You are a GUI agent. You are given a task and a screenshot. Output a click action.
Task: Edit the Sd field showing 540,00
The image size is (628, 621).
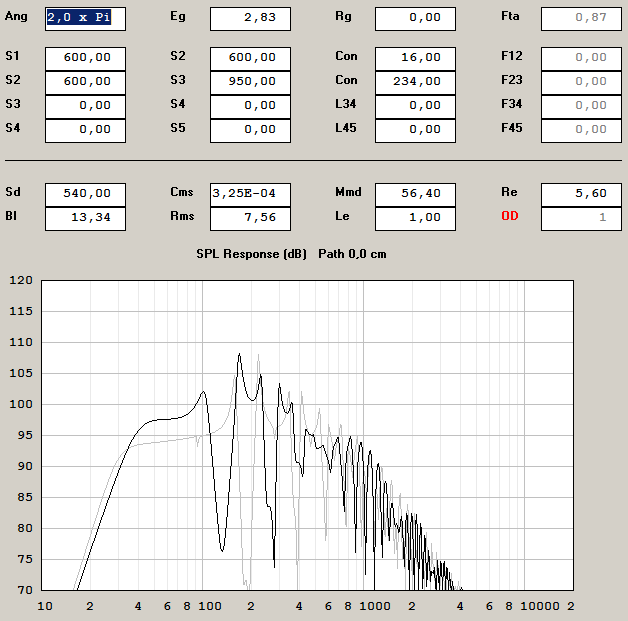pos(85,195)
